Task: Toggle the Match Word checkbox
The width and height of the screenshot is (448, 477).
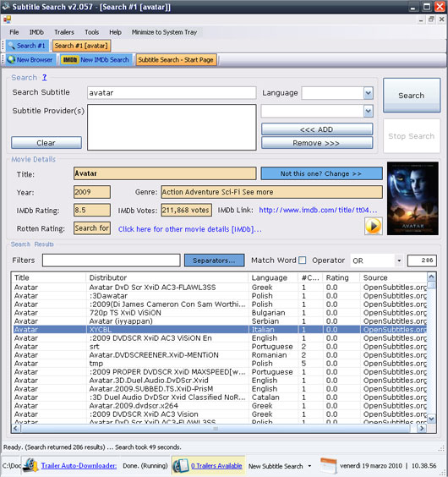Action: point(302,260)
